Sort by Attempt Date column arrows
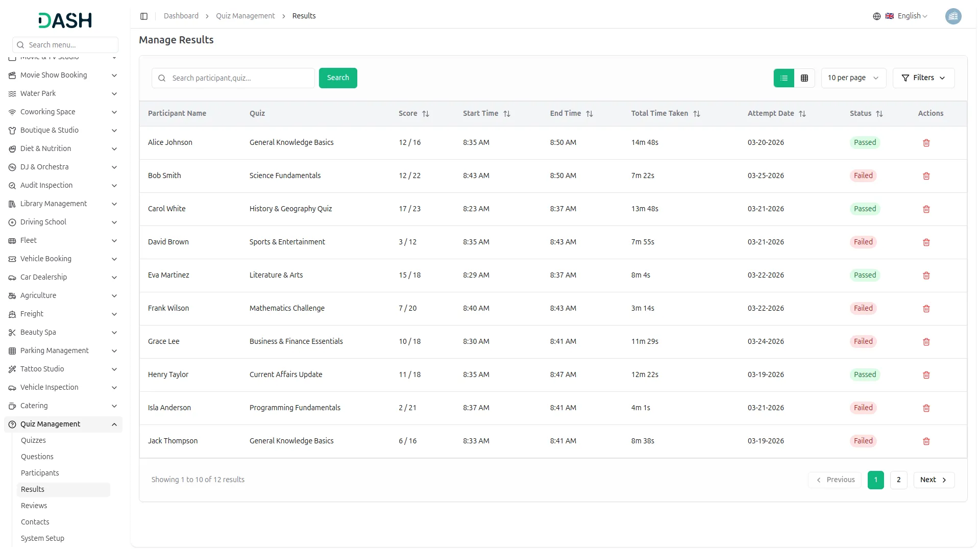This screenshot has width=980, height=551. click(x=802, y=114)
